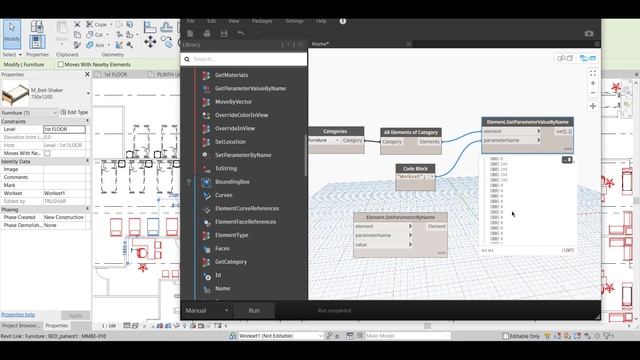Collapse the Phasing section
640x360 pixels.
click(87, 209)
